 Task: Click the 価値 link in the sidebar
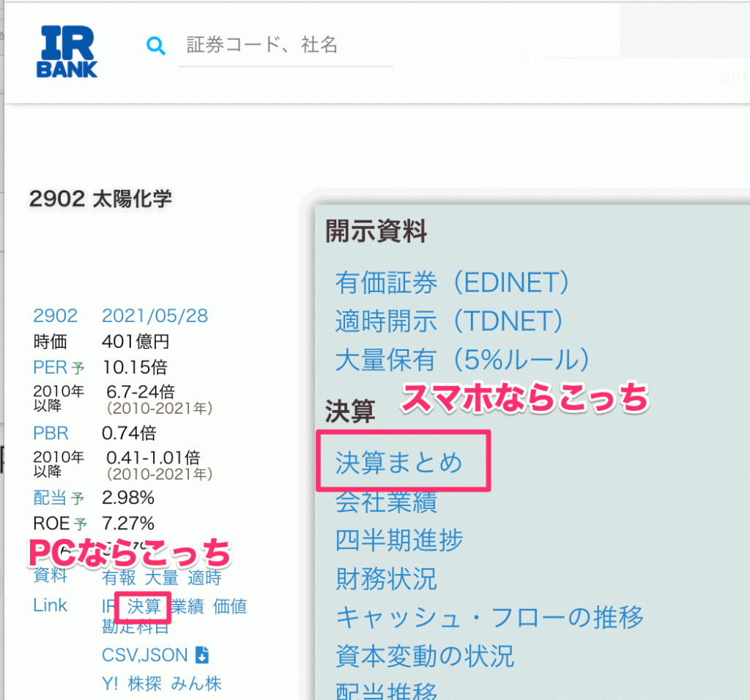click(x=230, y=606)
